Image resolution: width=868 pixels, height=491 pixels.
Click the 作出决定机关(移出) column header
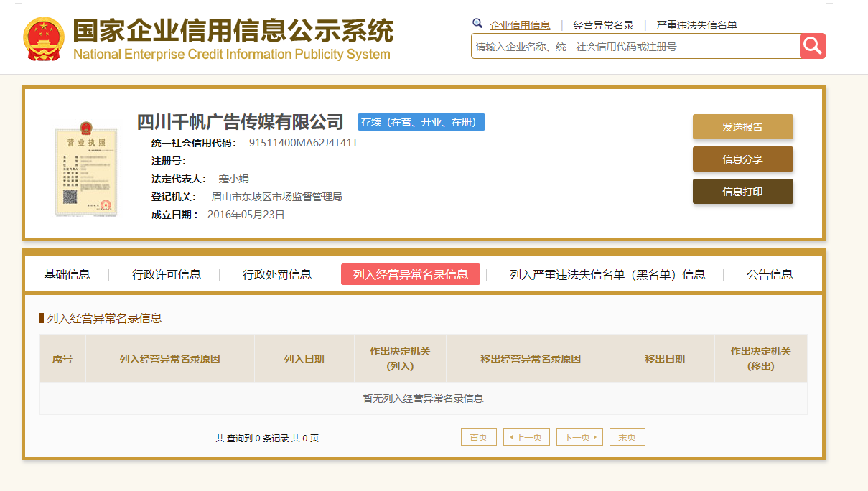[x=761, y=358]
